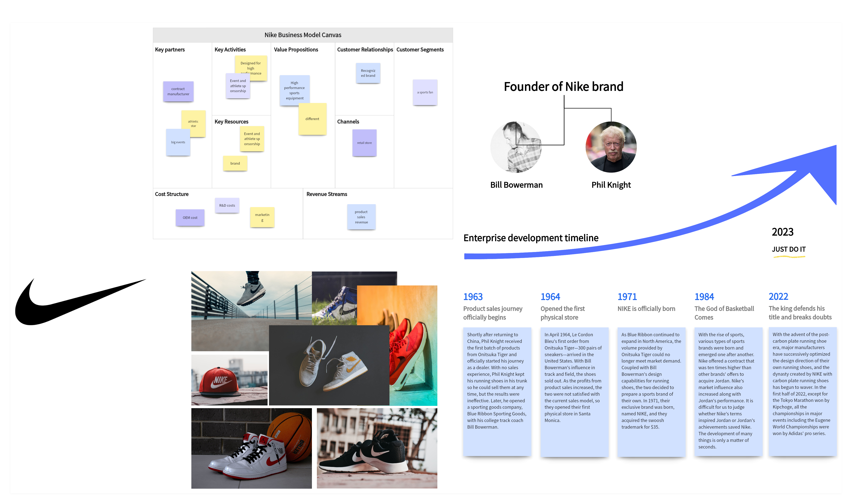This screenshot has width=852, height=504.
Task: Click the 'Phil Knight' name label
Action: coord(611,185)
